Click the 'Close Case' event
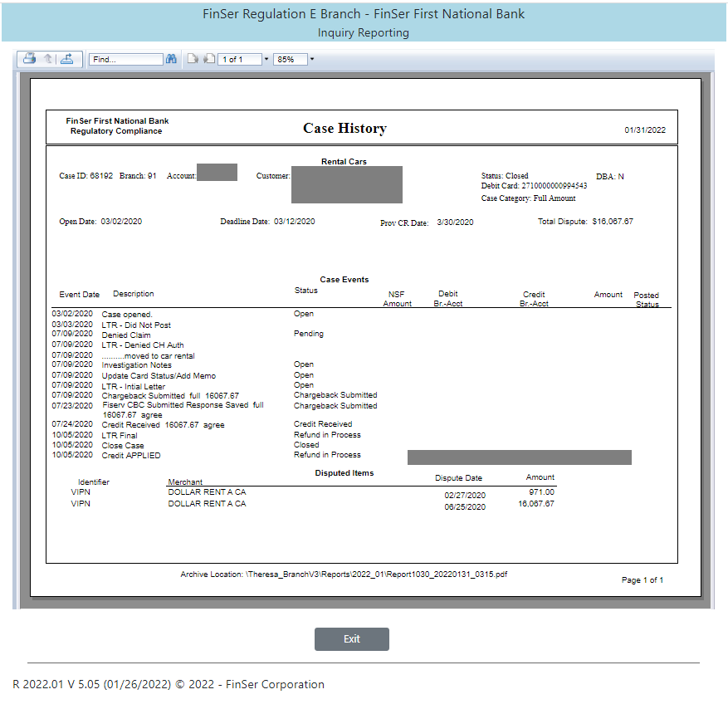728x709 pixels. [123, 446]
